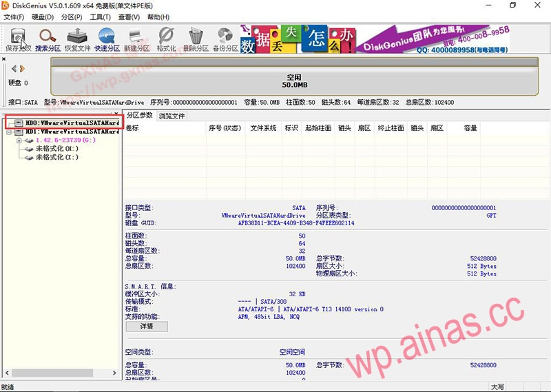Expand the 1.42.6-23739(G:) partition node

click(x=19, y=141)
